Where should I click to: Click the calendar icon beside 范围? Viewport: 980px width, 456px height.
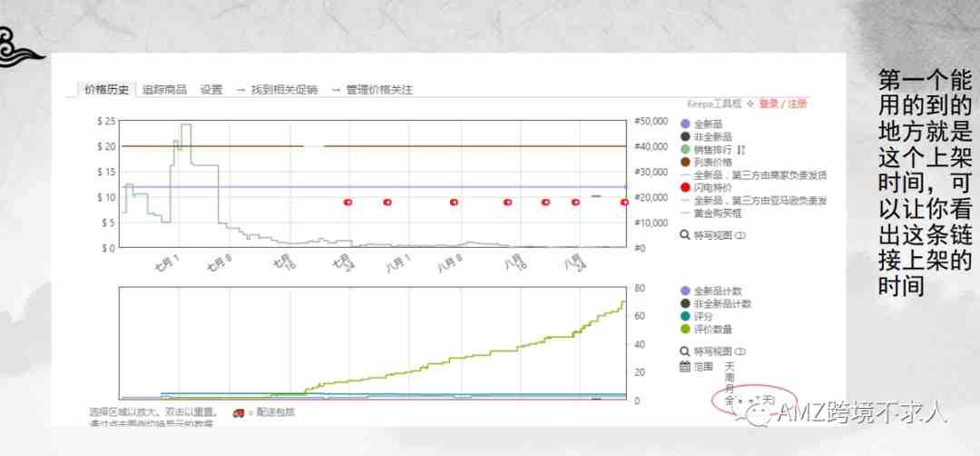685,367
